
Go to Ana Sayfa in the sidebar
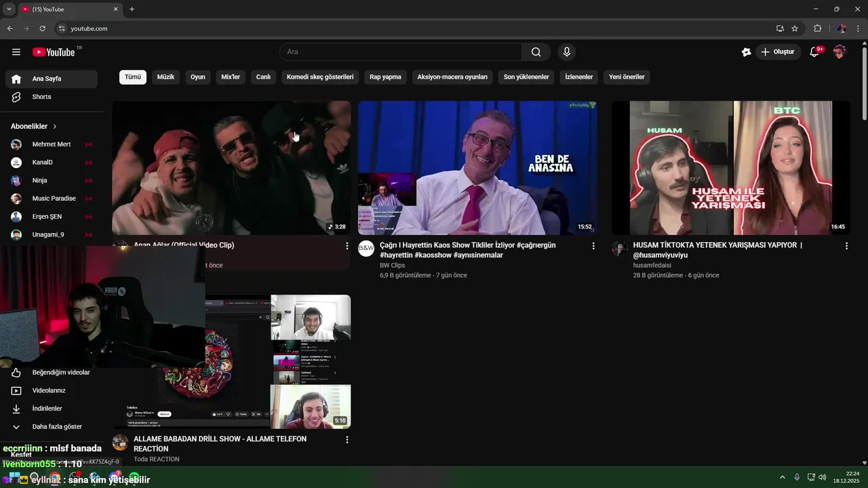click(x=52, y=79)
